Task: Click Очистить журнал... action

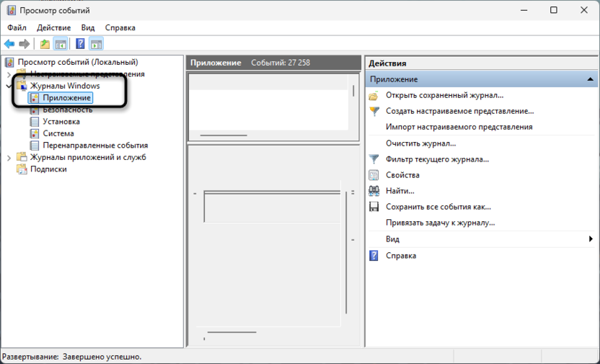Action: pos(420,143)
